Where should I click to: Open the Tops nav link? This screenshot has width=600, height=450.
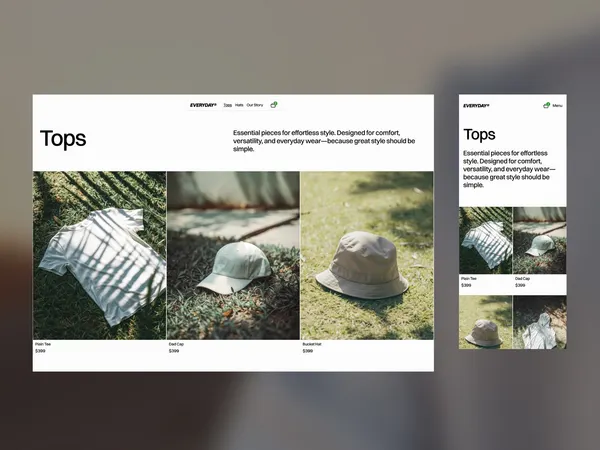(x=228, y=105)
